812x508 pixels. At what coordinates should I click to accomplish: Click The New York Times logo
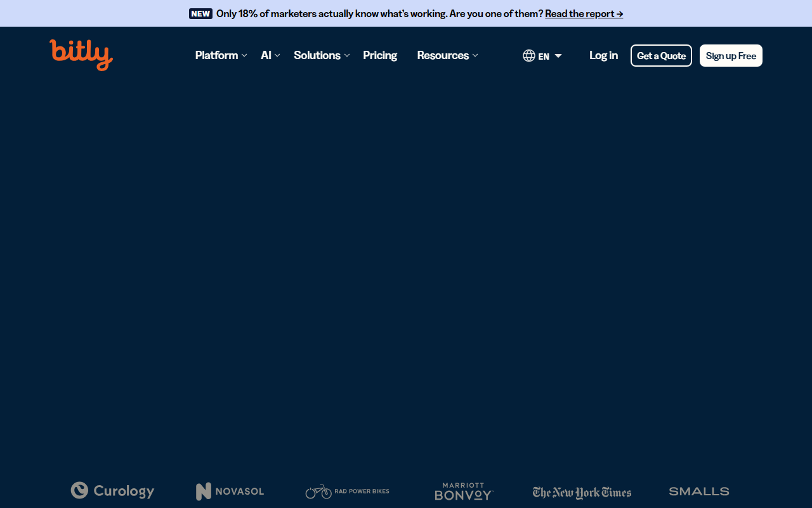point(582,492)
